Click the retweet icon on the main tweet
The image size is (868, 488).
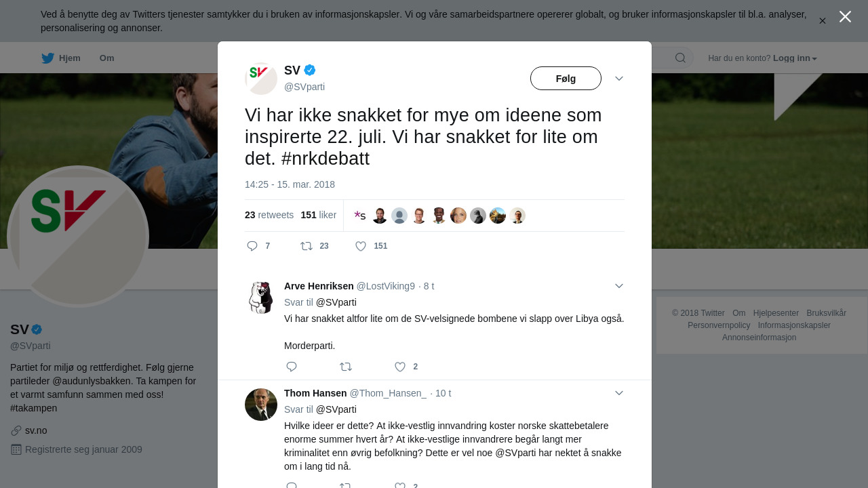tap(307, 246)
